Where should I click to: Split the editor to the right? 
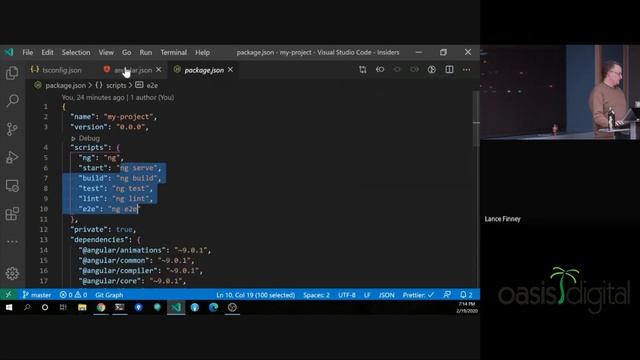click(449, 70)
